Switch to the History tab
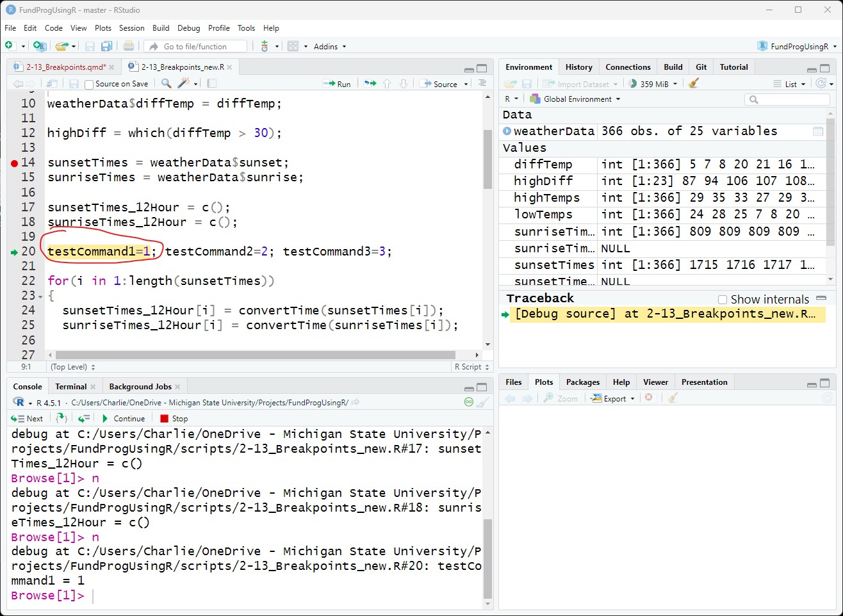 coord(578,67)
